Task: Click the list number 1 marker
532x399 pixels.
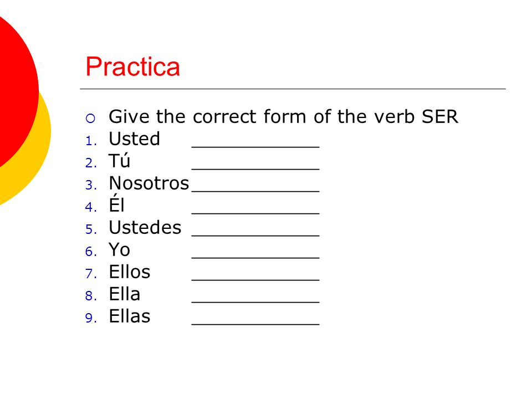Action: tap(91, 141)
